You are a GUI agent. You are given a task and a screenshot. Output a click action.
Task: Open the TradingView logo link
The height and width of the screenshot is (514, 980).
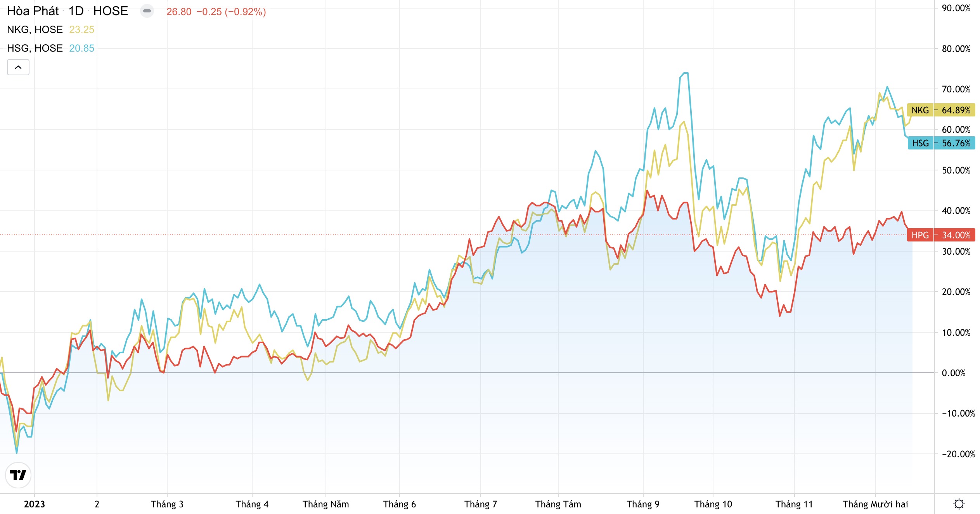(x=18, y=475)
